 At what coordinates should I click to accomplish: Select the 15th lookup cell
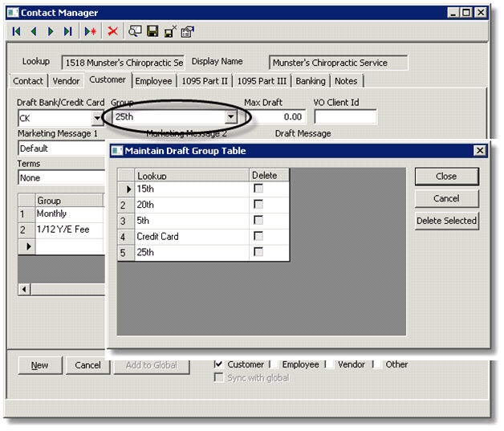[x=192, y=189]
